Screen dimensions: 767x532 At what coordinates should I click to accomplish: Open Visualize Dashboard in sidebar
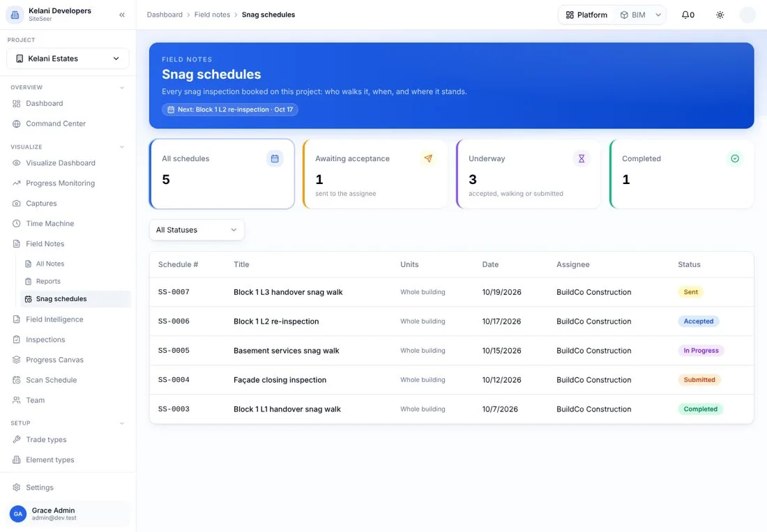point(68,163)
